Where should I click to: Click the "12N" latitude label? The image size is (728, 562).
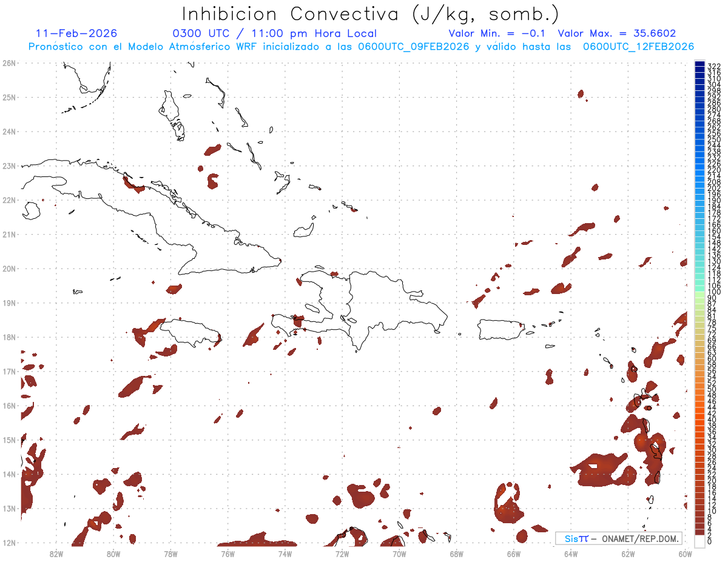click(9, 543)
